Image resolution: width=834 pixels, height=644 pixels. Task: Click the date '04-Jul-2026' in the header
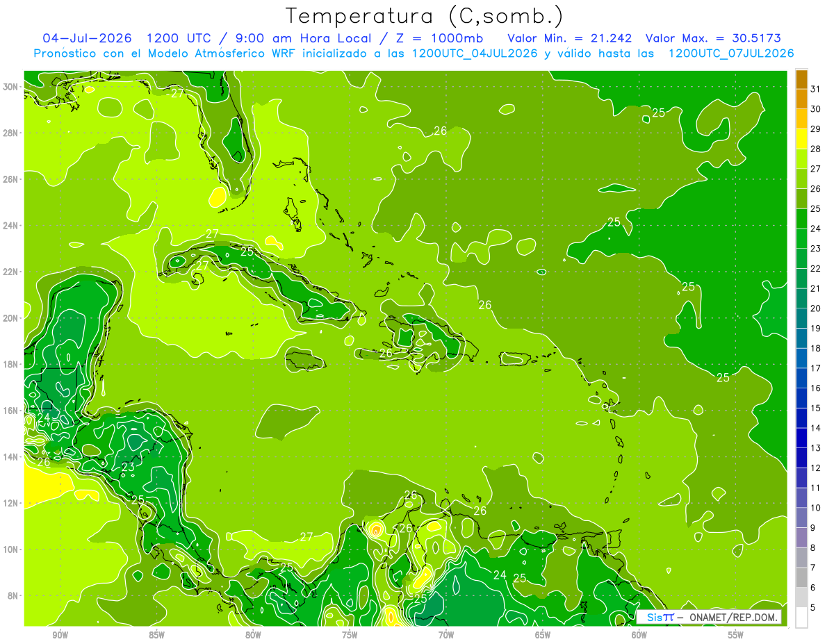coord(88,38)
